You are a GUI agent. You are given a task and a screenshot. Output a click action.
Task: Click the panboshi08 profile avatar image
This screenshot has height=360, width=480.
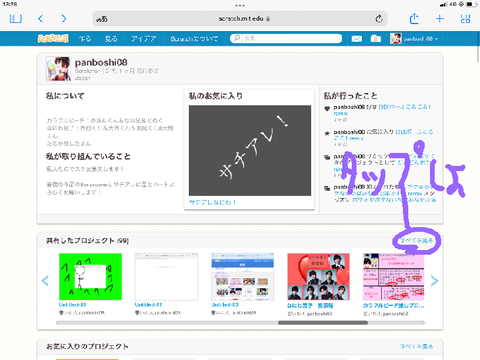point(58,69)
